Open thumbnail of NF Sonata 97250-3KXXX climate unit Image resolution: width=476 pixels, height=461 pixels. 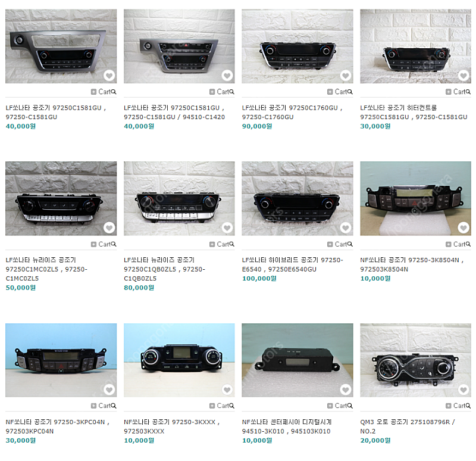coord(179,360)
